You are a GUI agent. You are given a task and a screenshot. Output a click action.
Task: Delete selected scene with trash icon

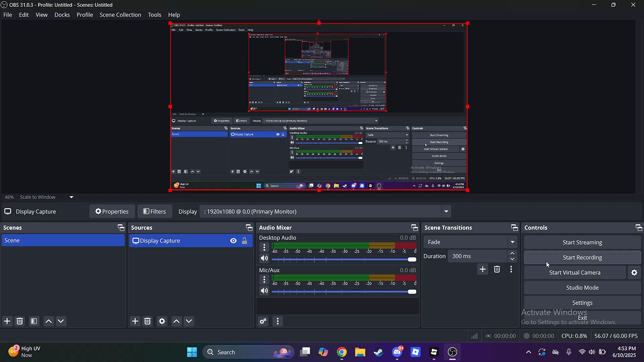(x=19, y=321)
